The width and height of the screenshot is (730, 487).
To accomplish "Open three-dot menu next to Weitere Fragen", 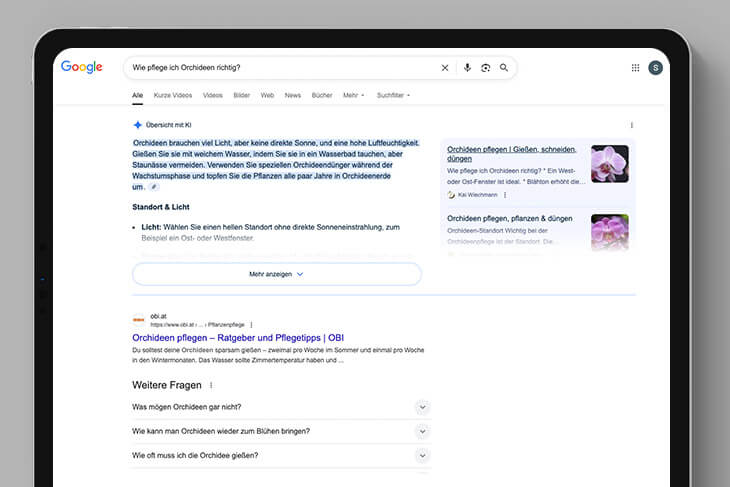I will pos(211,386).
